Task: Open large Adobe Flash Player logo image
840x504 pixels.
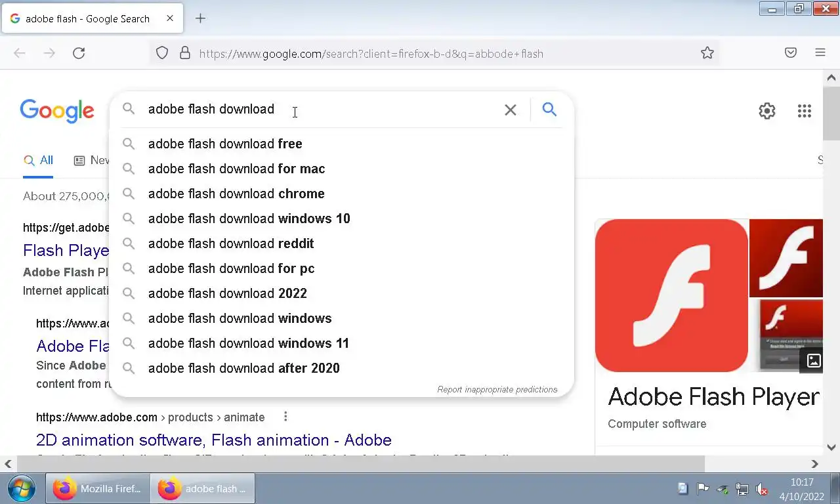Action: 671,295
